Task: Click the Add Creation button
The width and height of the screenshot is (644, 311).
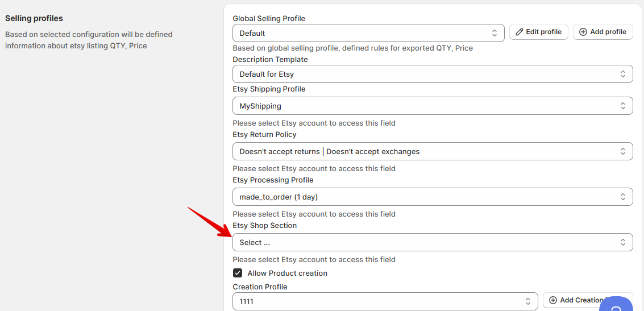Action: (x=585, y=300)
